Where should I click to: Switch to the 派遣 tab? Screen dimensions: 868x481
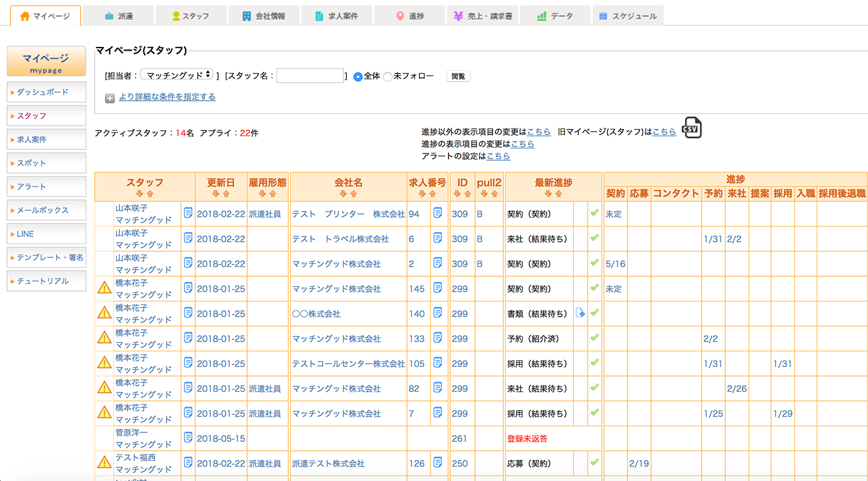point(118,16)
